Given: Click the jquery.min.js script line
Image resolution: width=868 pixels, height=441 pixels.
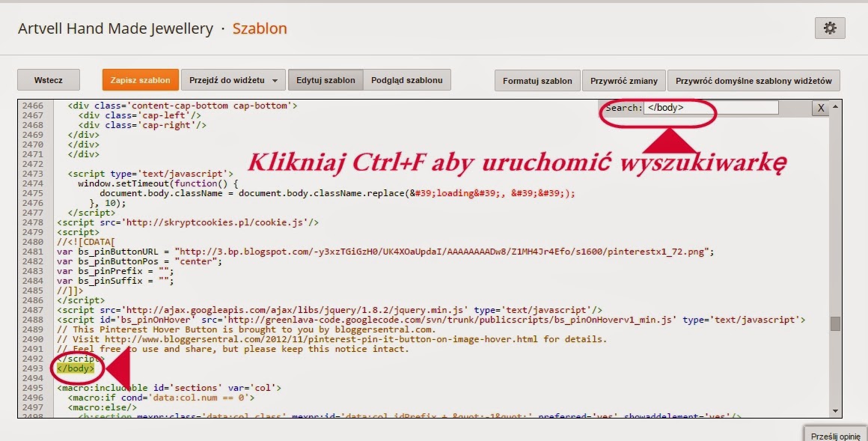Looking at the screenshot, I should point(329,310).
